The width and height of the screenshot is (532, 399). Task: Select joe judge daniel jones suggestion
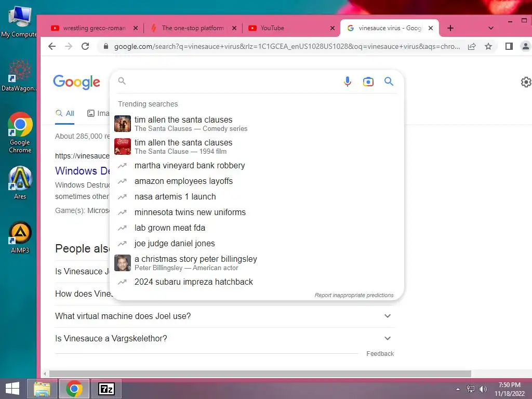pyautogui.click(x=257, y=244)
